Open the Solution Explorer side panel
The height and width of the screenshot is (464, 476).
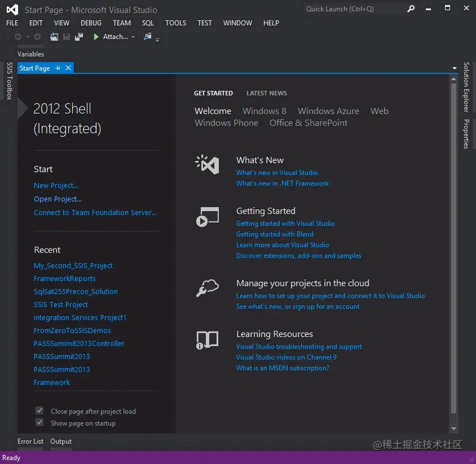pyautogui.click(x=466, y=87)
